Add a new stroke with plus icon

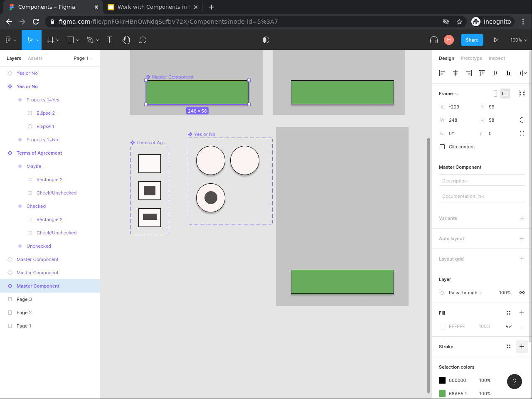coord(522,347)
